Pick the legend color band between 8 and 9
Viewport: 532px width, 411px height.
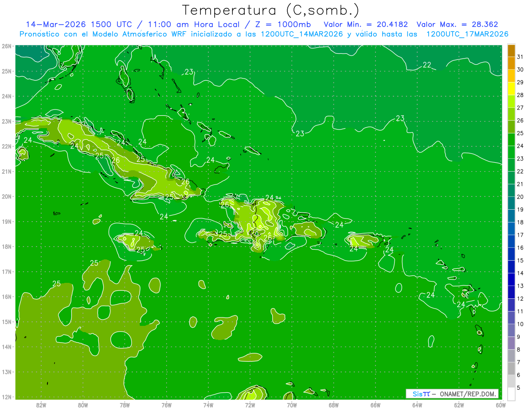click(x=511, y=344)
